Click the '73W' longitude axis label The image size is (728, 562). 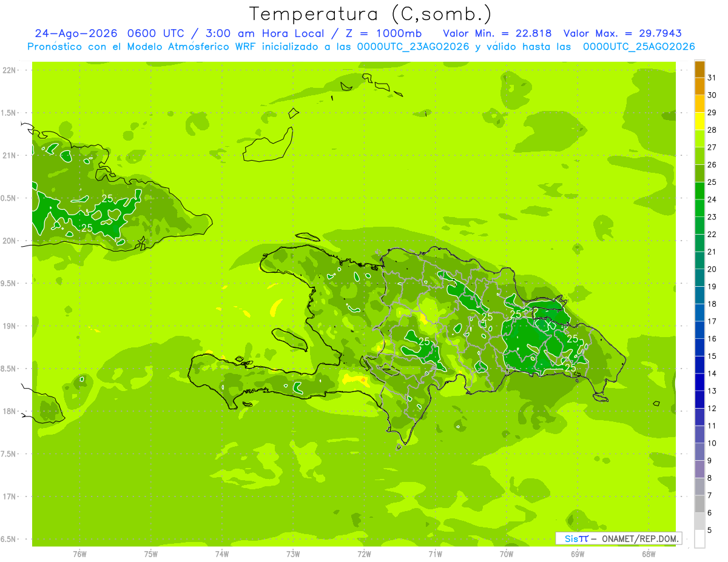click(x=293, y=554)
